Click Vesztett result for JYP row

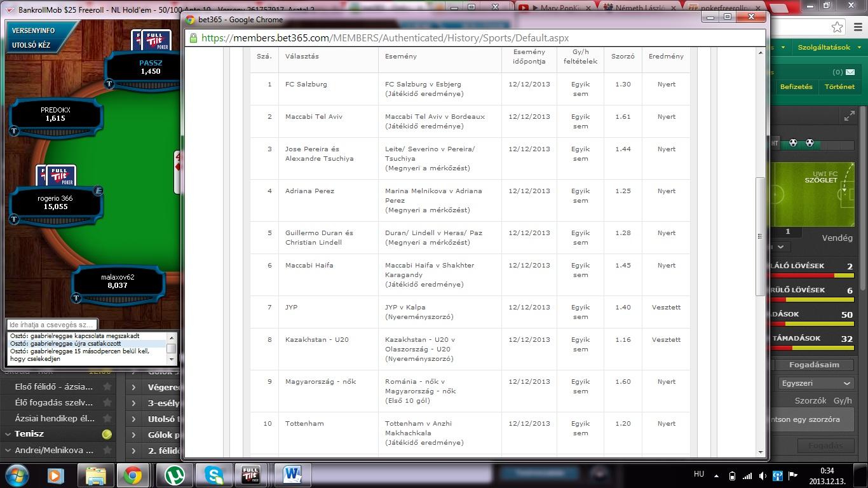(x=666, y=307)
